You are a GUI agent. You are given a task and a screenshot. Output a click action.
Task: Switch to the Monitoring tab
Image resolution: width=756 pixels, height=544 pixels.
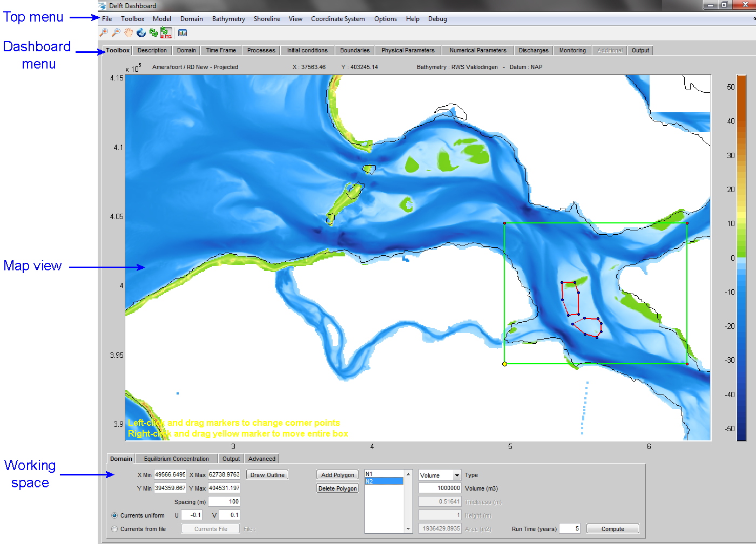(572, 50)
